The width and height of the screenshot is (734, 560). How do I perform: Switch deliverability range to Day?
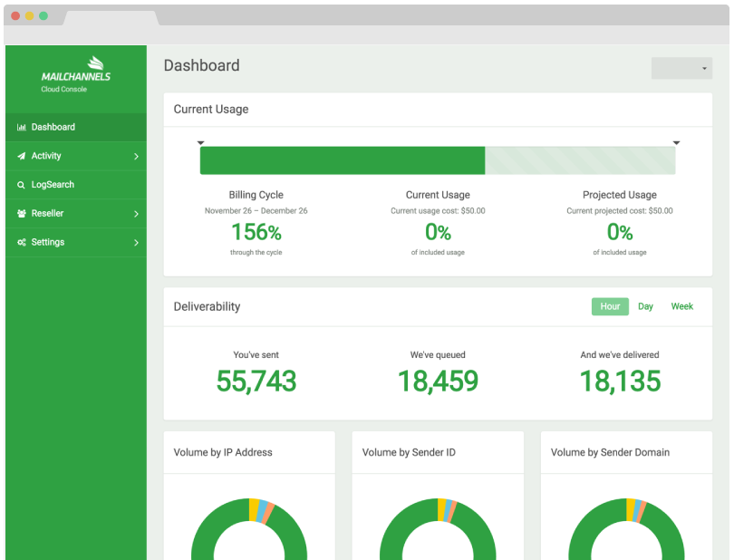(x=645, y=306)
